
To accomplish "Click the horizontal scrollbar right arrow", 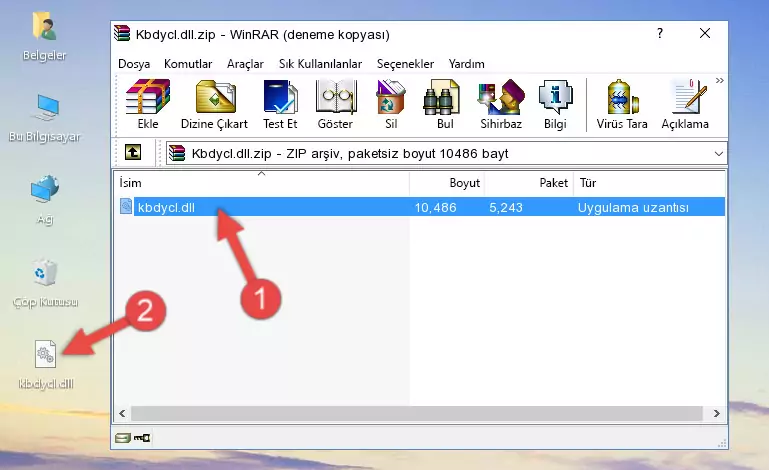I will click(x=717, y=414).
